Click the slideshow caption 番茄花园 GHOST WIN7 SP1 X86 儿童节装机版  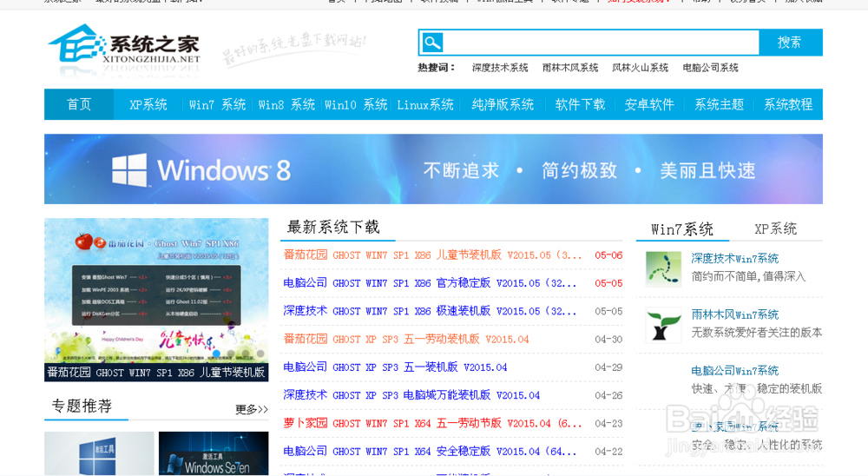click(156, 373)
